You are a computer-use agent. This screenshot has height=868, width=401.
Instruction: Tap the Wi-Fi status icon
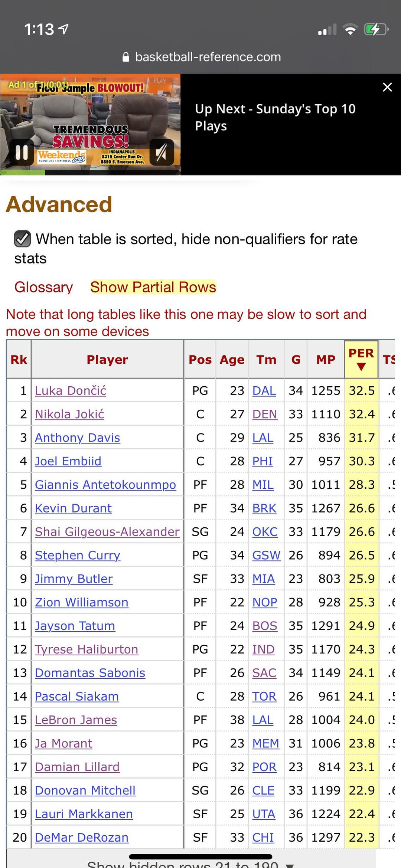(x=350, y=29)
